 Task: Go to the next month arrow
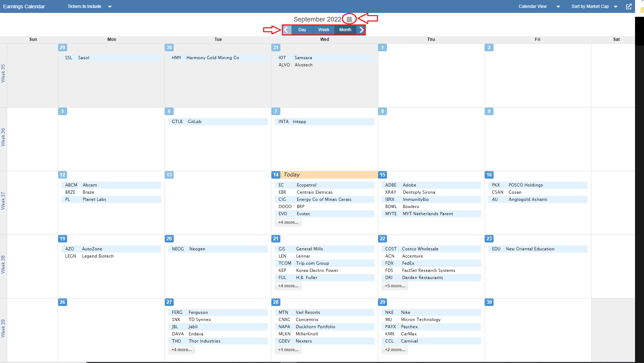click(361, 30)
